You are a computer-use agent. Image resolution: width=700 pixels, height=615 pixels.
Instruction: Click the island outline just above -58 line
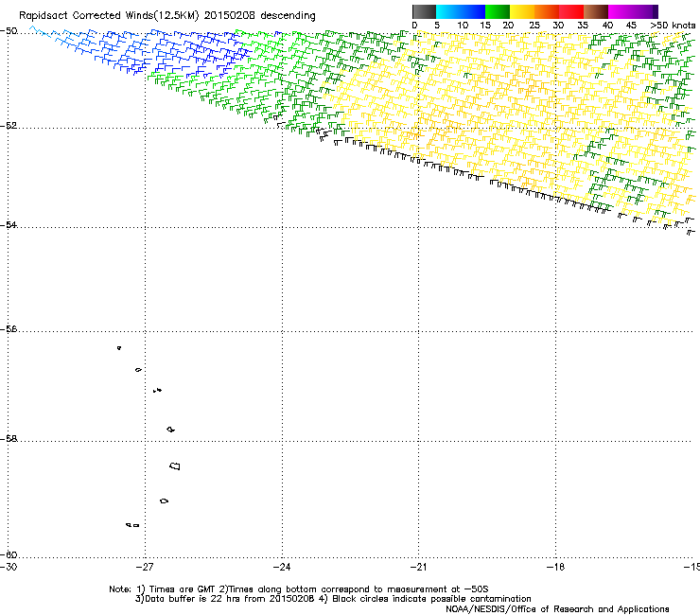170,430
